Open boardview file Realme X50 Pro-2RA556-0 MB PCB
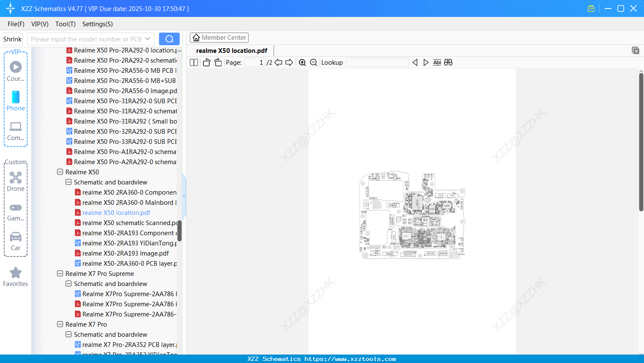This screenshot has width=644, height=363. coord(121,71)
